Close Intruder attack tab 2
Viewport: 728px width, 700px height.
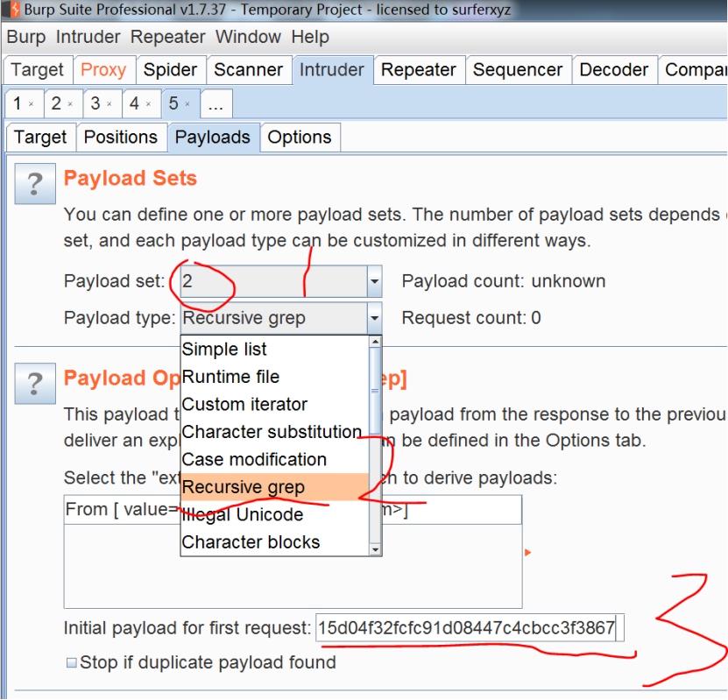coord(70,104)
